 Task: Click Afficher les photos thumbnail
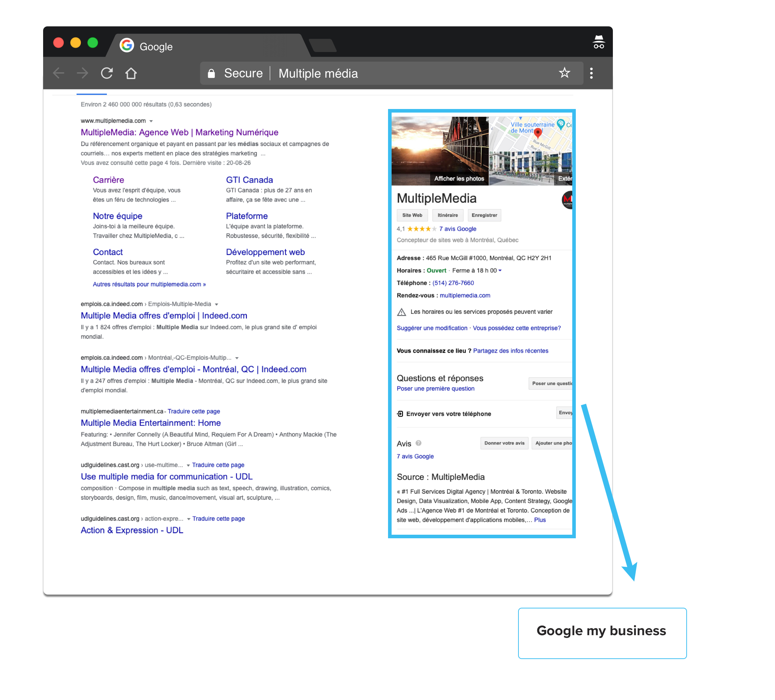pyautogui.click(x=440, y=151)
